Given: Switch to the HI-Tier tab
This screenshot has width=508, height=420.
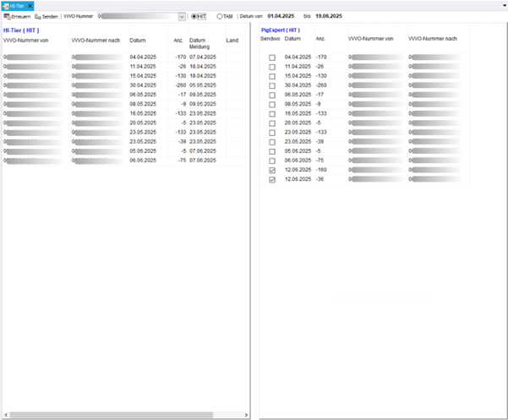Looking at the screenshot, I should click(x=18, y=5).
